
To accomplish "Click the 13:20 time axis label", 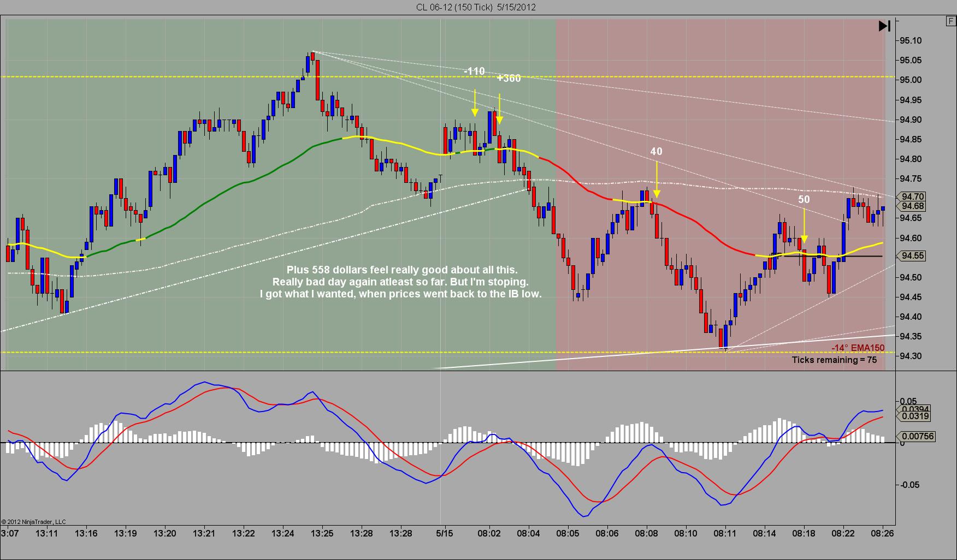I will click(x=165, y=533).
